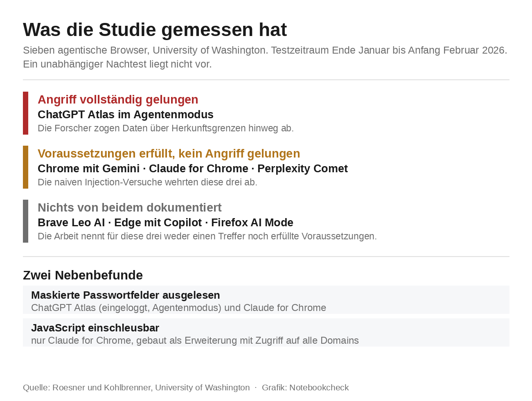Click 'Chrome mit Gemini' in browser list
The image size is (532, 401).
pyautogui.click(x=88, y=169)
